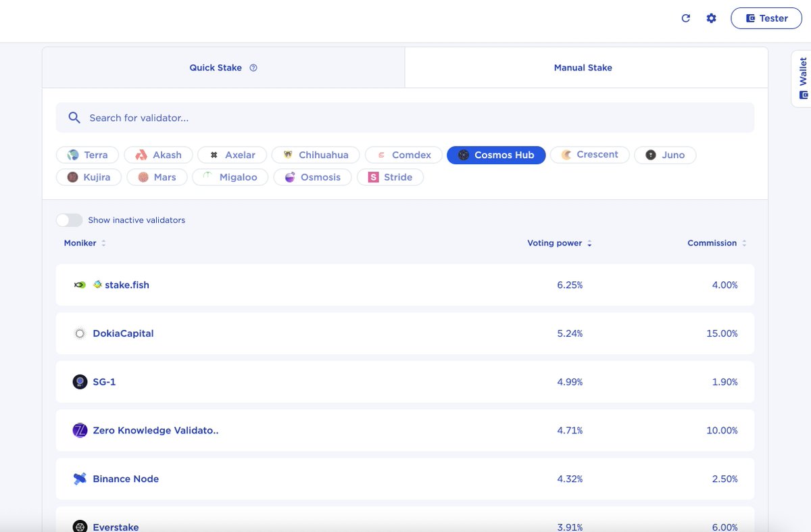The height and width of the screenshot is (532, 811).
Task: Click the Everstake validator logo
Action: 80,527
